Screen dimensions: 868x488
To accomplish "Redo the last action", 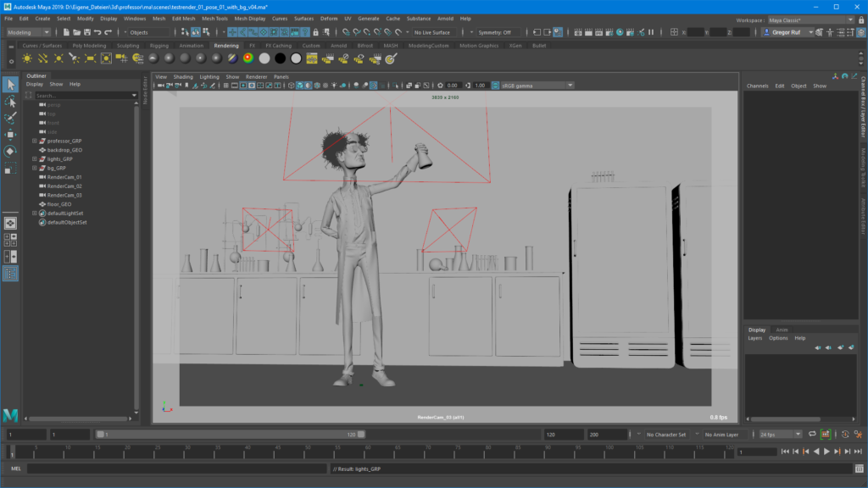I will click(108, 33).
